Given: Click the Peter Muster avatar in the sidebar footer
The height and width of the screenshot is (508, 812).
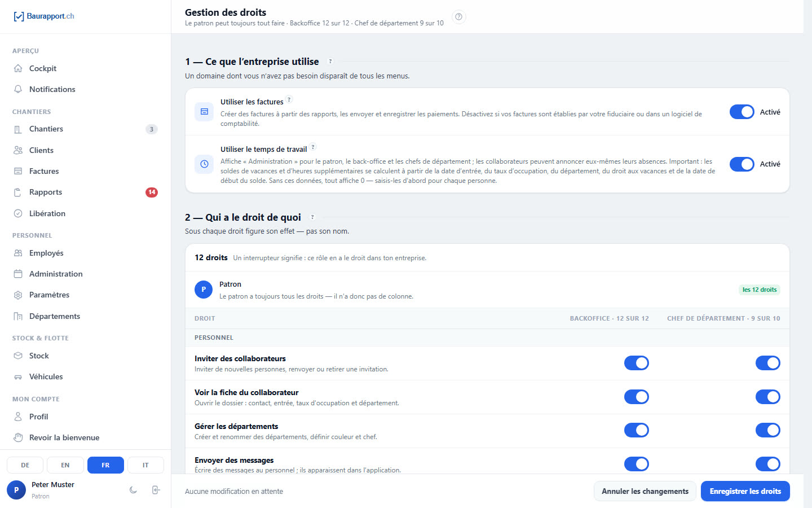Looking at the screenshot, I should pyautogui.click(x=16, y=490).
